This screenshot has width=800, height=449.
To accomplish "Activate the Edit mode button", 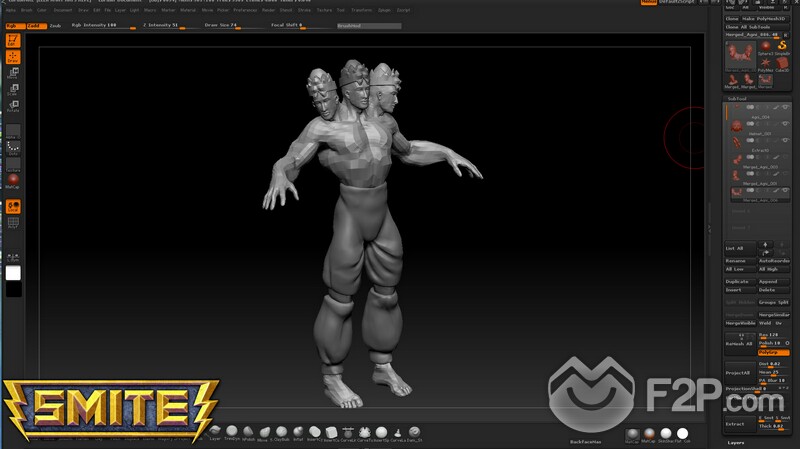I will click(x=13, y=41).
